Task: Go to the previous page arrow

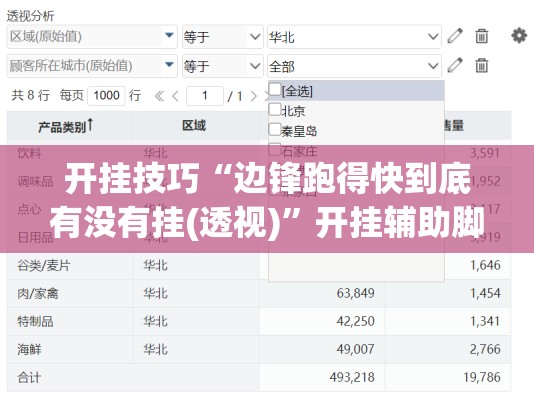Action: point(175,96)
